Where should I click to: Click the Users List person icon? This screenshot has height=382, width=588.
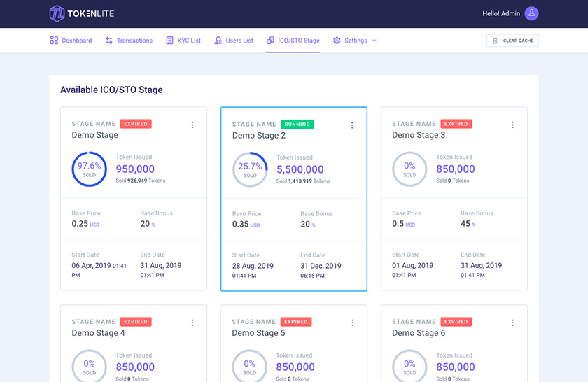218,41
